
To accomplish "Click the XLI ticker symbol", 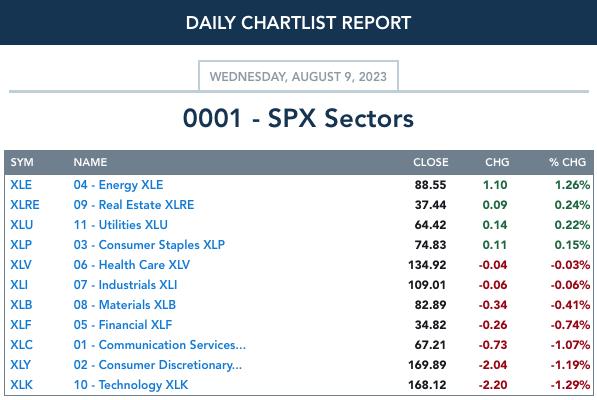I will (x=19, y=285).
